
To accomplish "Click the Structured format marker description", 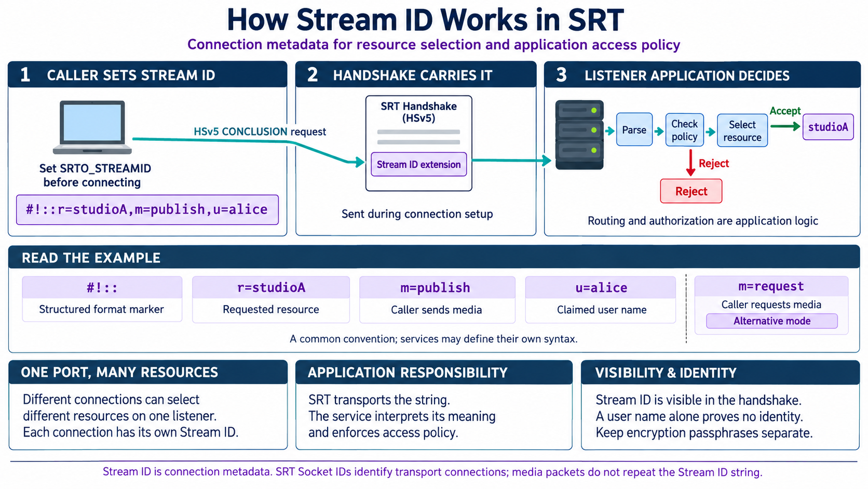I will coord(101,309).
